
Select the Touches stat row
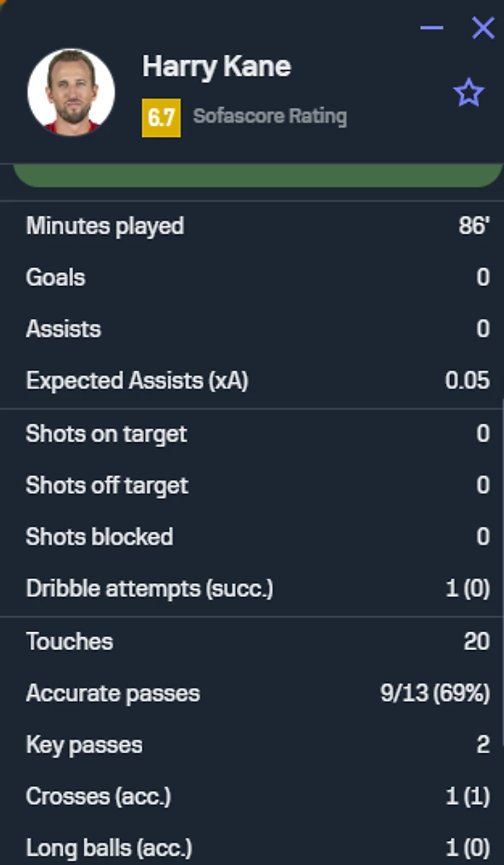252,641
